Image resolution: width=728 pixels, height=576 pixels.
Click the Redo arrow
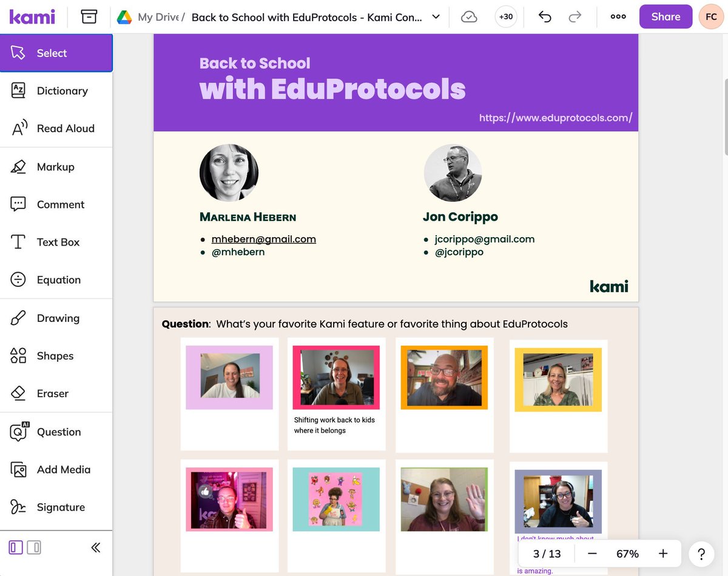(x=575, y=17)
